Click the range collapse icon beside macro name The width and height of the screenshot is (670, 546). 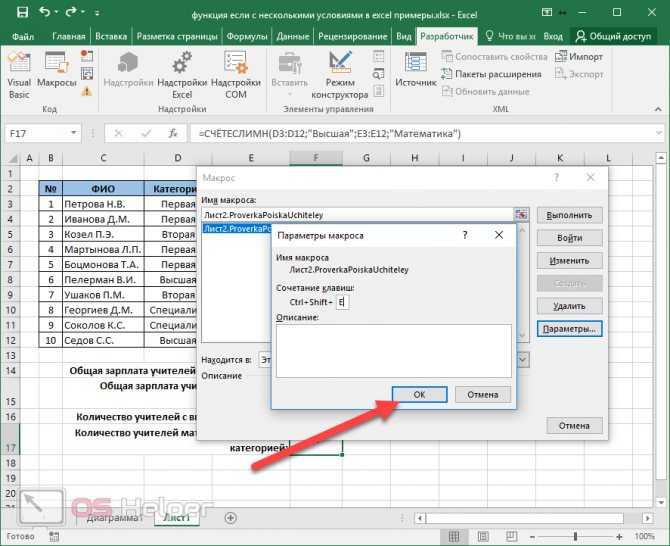point(521,214)
